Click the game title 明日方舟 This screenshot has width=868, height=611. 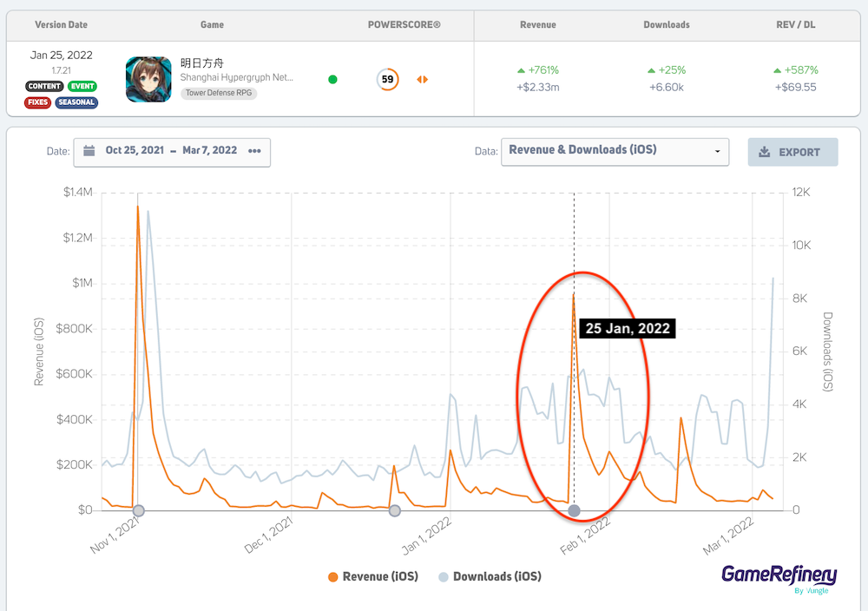coord(202,63)
